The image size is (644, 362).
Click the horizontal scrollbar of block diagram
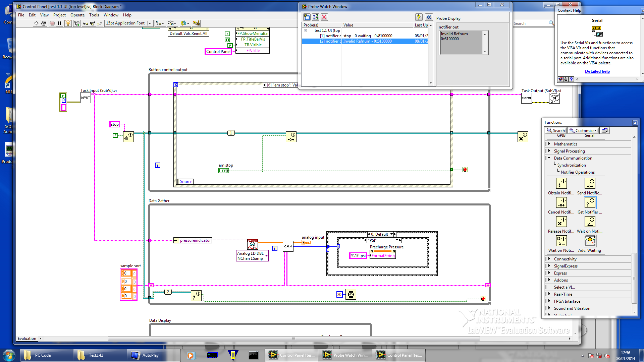293,339
